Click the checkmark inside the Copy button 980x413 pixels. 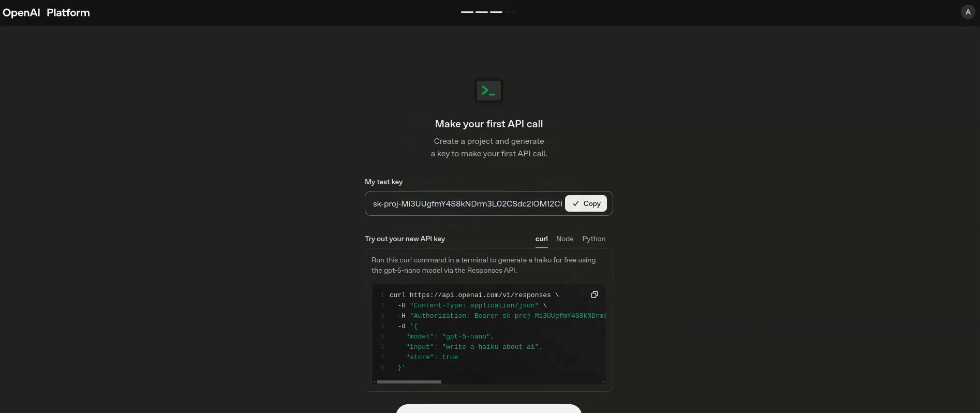tap(575, 203)
